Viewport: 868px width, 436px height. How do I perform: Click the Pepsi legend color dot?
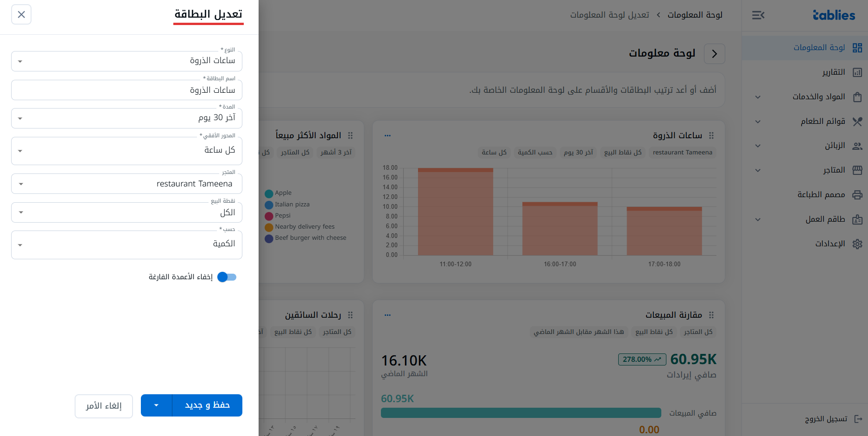pos(269,216)
